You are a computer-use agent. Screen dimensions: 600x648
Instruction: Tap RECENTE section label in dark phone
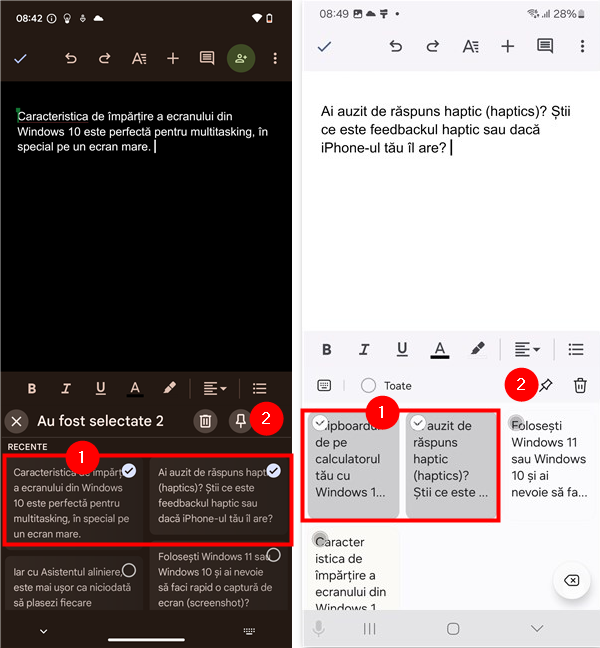click(27, 447)
